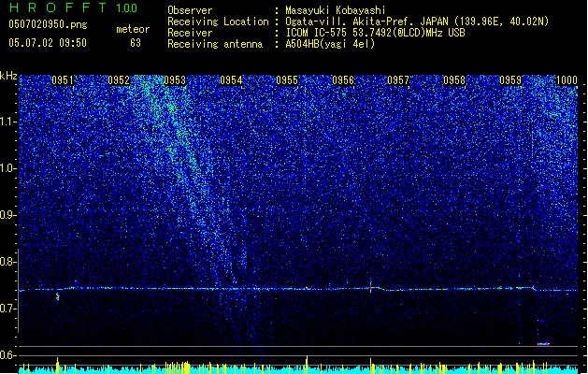Click the 0.6 kHz axis label

tap(8, 355)
